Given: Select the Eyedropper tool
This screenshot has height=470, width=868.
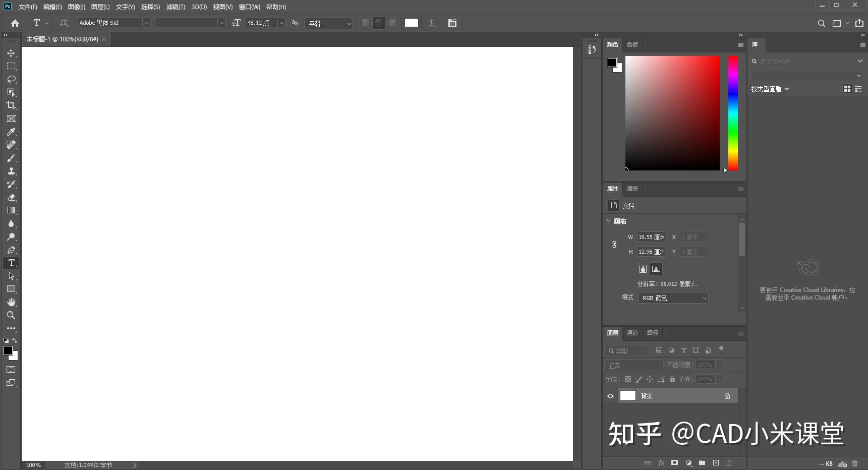Looking at the screenshot, I should pyautogui.click(x=11, y=132).
